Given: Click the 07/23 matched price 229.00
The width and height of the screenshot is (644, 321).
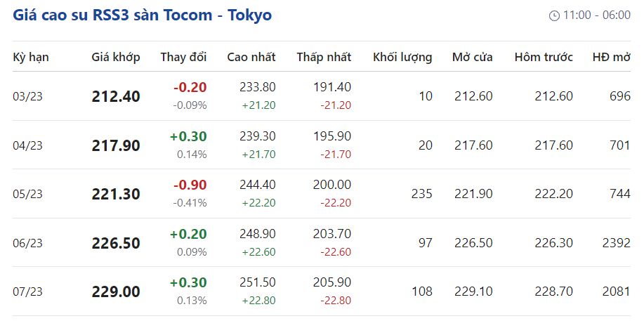Looking at the screenshot, I should (116, 291).
